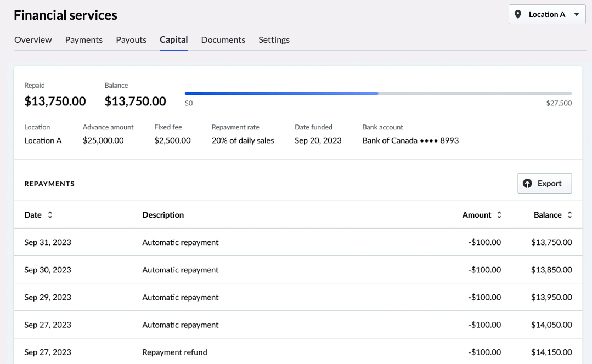The height and width of the screenshot is (364, 592).
Task: Sort by Balance using sort arrows
Action: click(570, 215)
